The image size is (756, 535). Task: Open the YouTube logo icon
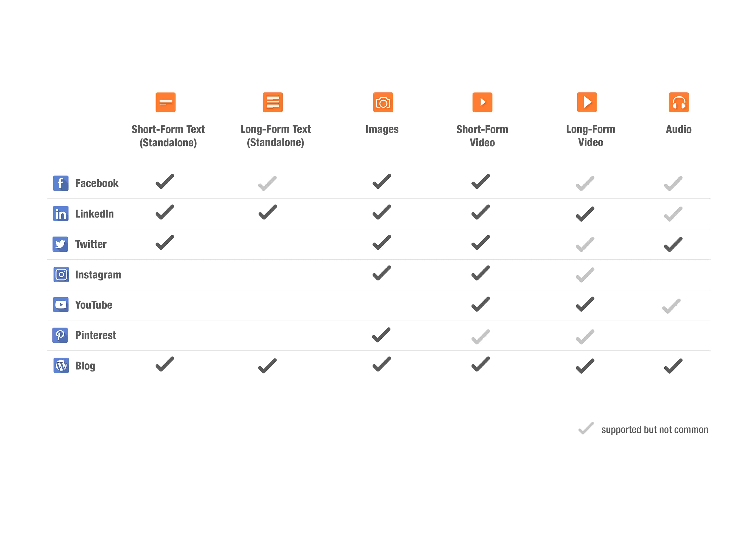(61, 305)
